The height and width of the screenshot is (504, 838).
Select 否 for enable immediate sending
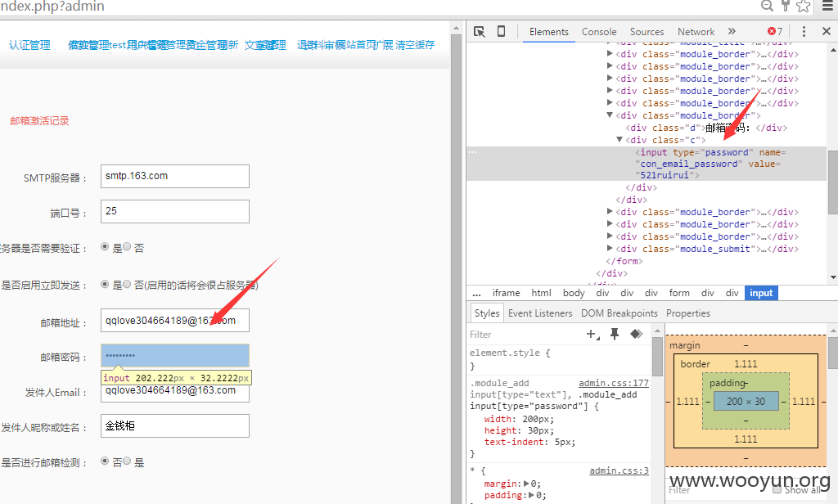pyautogui.click(x=127, y=285)
